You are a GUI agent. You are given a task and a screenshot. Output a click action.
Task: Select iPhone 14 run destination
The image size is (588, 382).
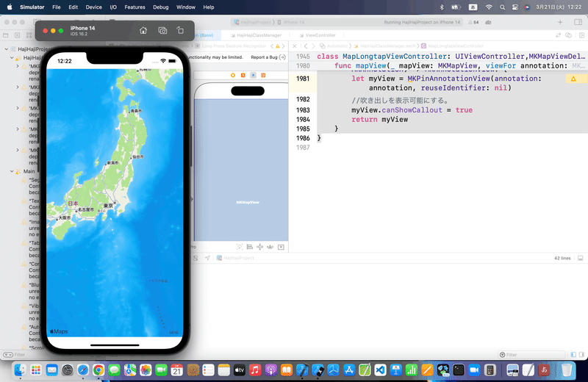[291, 22]
